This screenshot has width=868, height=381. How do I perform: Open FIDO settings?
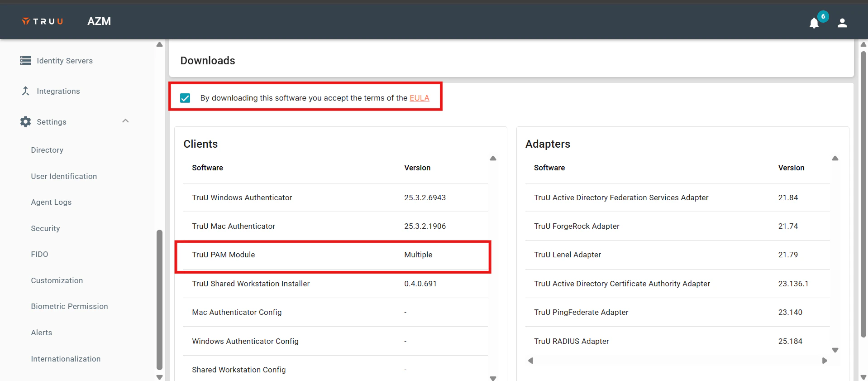click(39, 254)
